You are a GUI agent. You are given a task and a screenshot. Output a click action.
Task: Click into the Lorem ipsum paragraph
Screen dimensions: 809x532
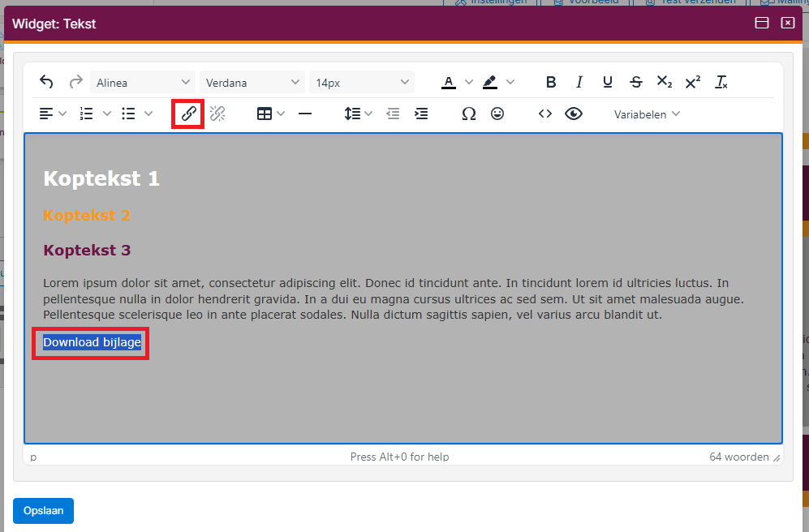[394, 299]
